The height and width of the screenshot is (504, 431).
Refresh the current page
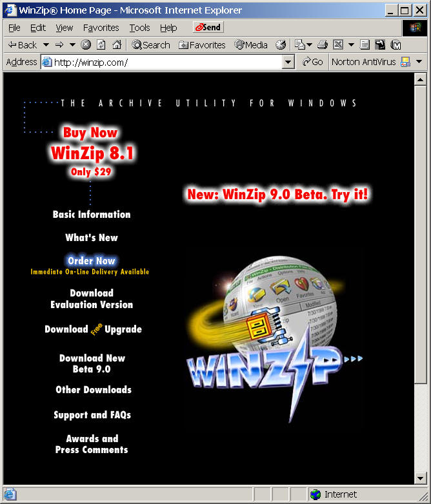pos(101,44)
